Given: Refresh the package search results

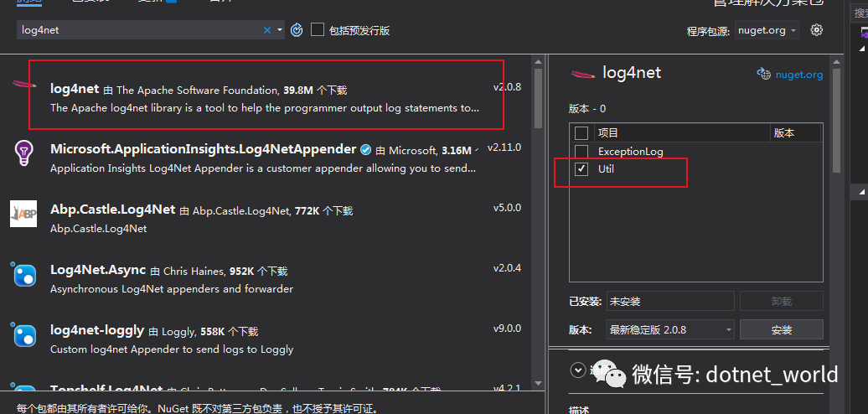Looking at the screenshot, I should pos(297,30).
